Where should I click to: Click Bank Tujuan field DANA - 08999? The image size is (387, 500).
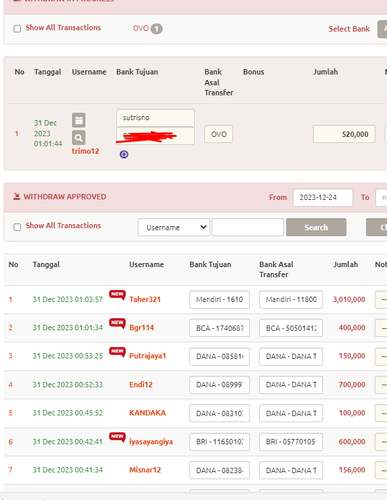coord(219,385)
